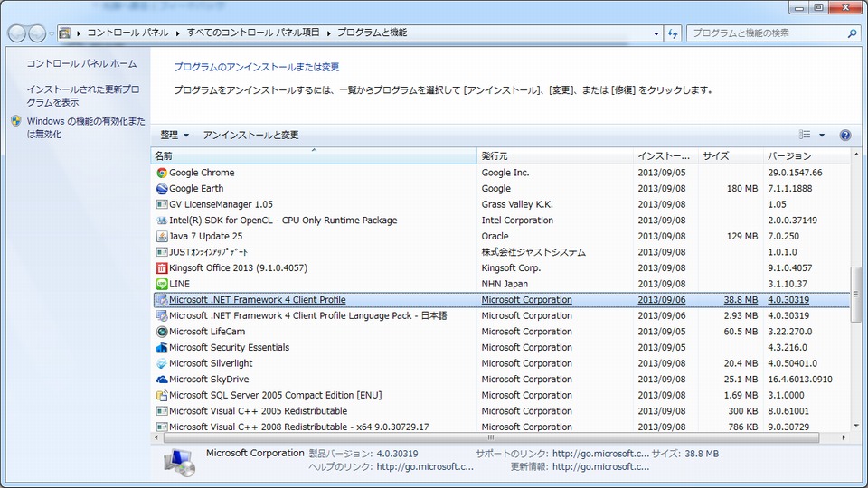
Task: Click the Microsoft Silverlight icon
Action: pos(162,363)
